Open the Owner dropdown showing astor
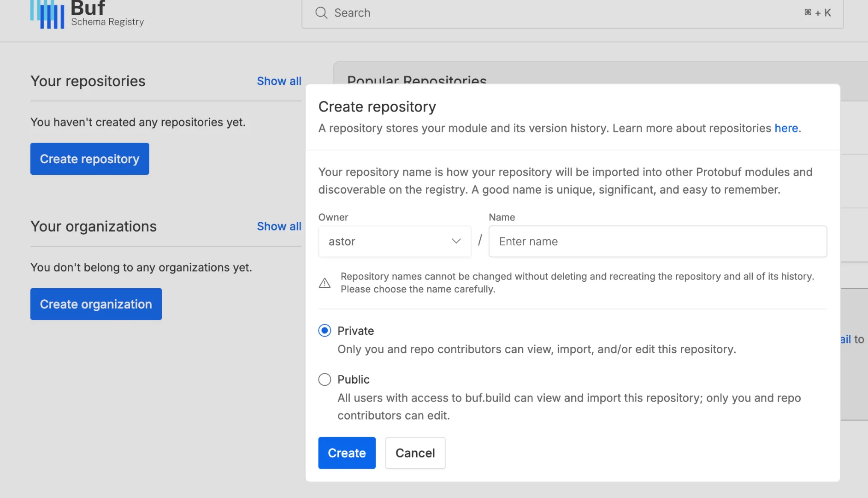 click(395, 242)
